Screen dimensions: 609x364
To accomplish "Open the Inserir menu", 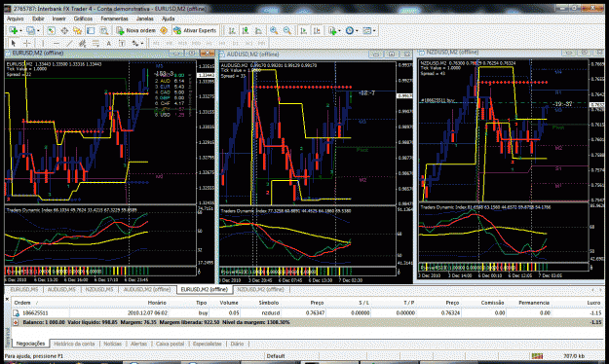I will pyautogui.click(x=59, y=18).
